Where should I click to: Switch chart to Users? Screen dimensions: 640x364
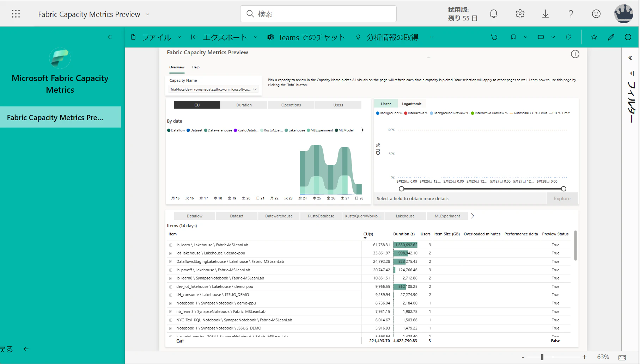338,105
